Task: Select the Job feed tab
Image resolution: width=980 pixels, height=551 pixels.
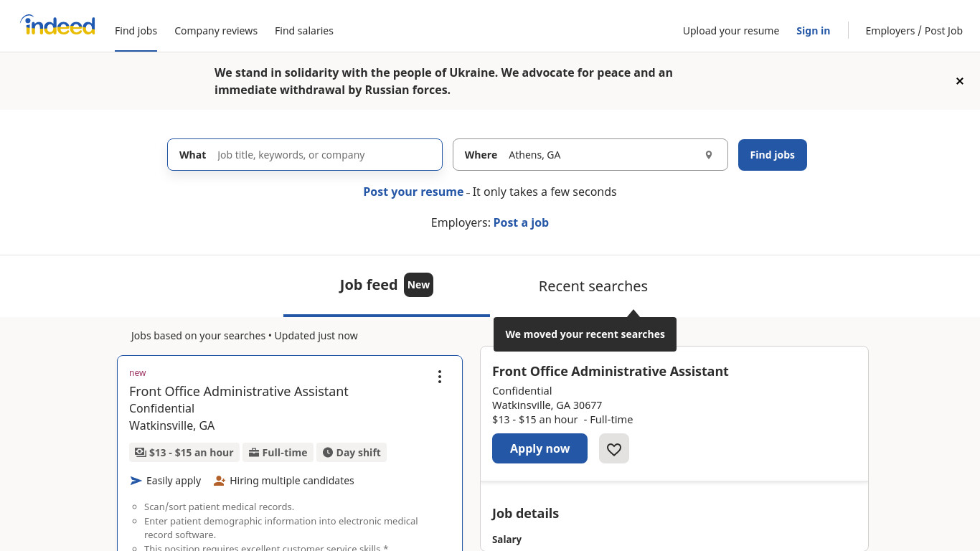Action: [x=387, y=285]
